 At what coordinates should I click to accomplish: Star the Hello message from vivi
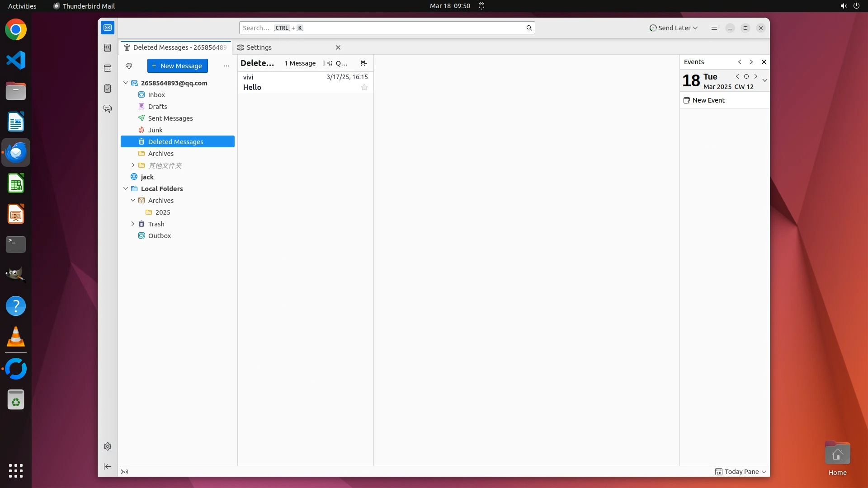(x=364, y=88)
